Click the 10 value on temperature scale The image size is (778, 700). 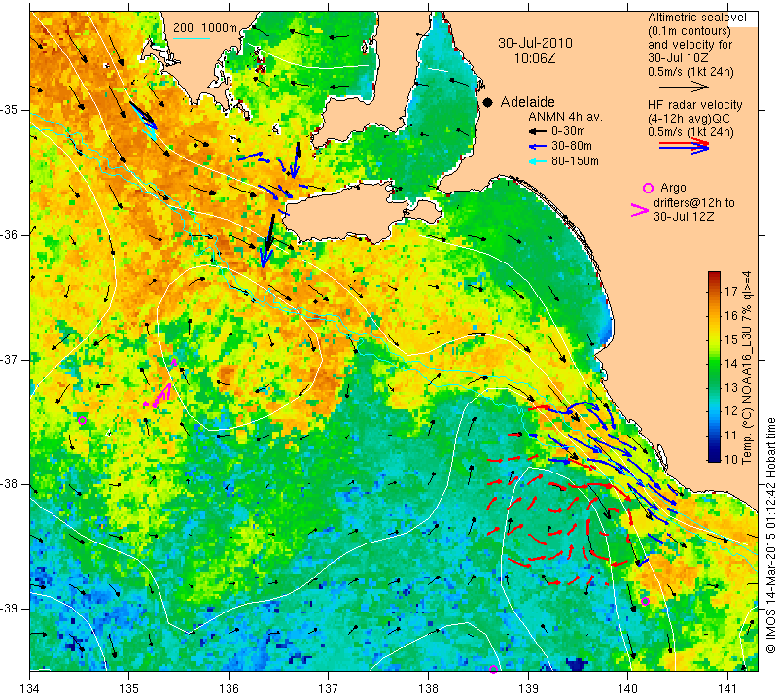coord(731,460)
